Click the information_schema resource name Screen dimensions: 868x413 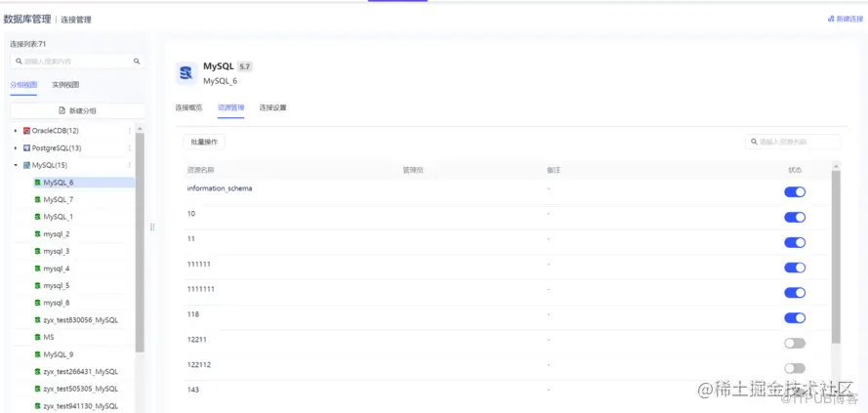coord(220,188)
